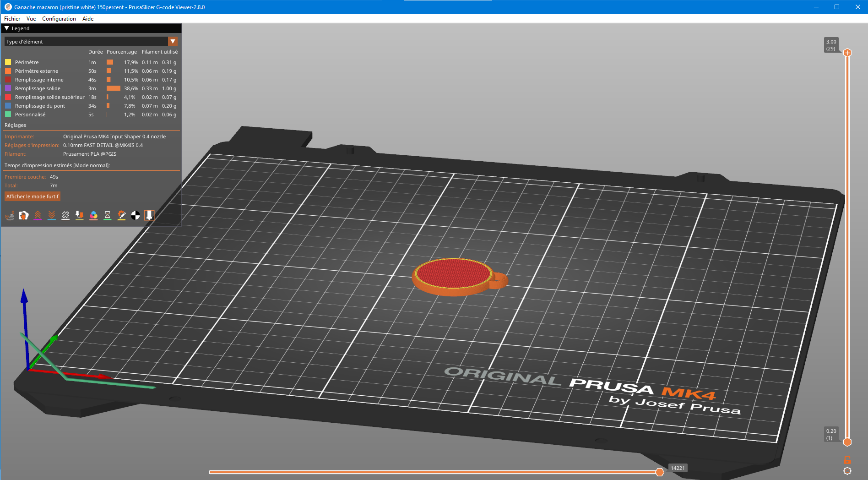
Task: Click the 'Durée' column header
Action: coord(96,52)
